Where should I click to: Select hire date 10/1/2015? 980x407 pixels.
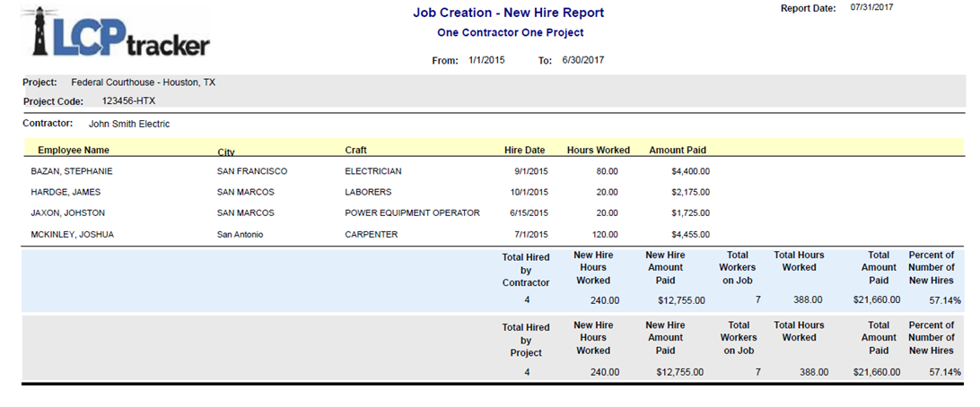coord(529,192)
